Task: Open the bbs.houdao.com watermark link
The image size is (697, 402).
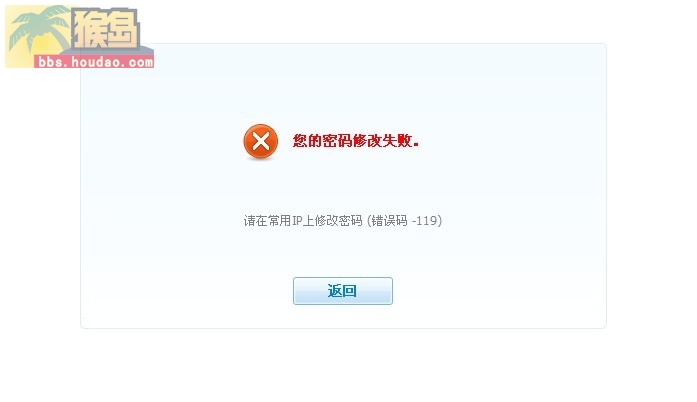Action: click(x=95, y=61)
